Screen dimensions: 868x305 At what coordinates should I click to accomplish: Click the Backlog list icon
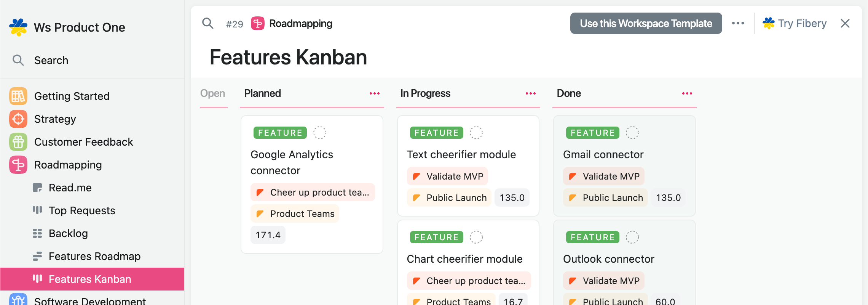coord(37,233)
